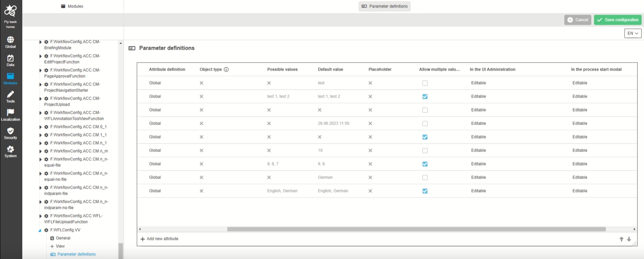Screen dimensions: 644x259
Task: Click the table's horizontal scrollbar
Action: point(416,229)
